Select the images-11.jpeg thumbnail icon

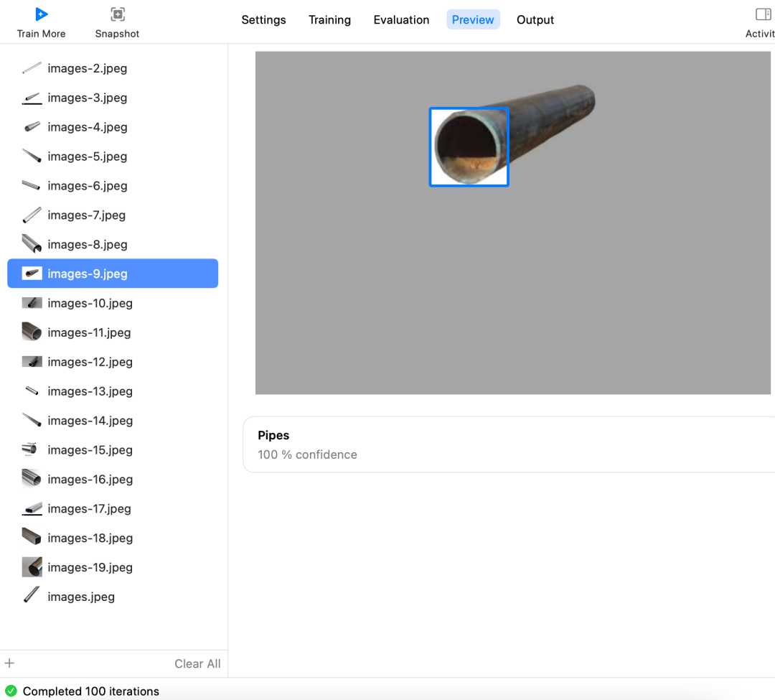pos(32,332)
